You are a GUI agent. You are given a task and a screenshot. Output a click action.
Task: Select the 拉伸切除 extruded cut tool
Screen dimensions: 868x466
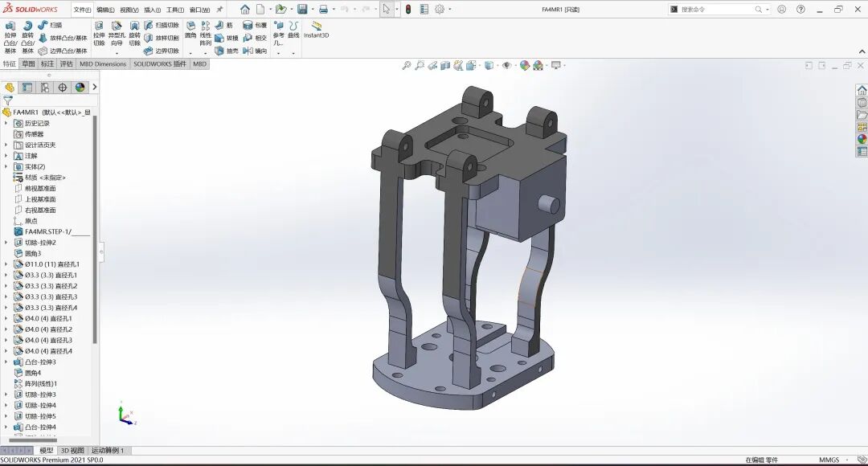pos(99,34)
